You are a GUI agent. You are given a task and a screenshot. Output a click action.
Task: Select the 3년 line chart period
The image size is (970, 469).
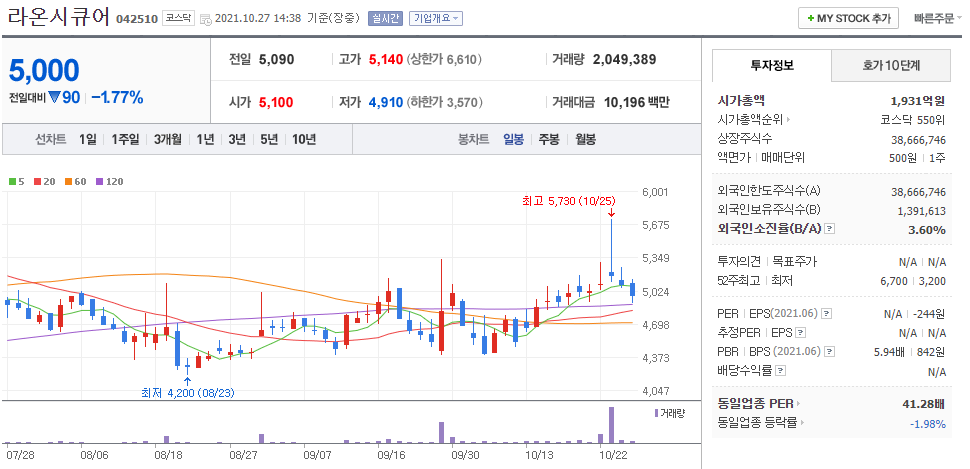click(237, 139)
